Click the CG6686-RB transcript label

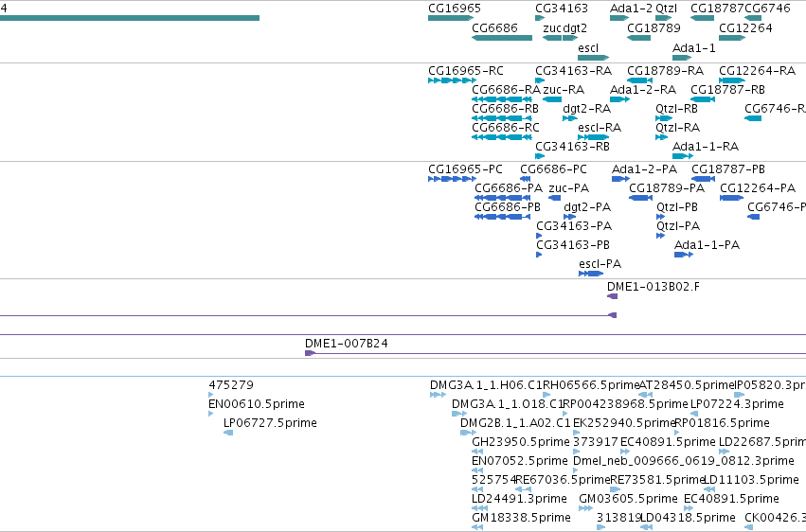pos(506,109)
